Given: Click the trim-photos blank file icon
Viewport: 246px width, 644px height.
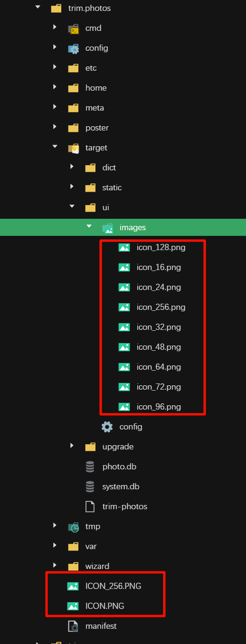Looking at the screenshot, I should 90,506.
